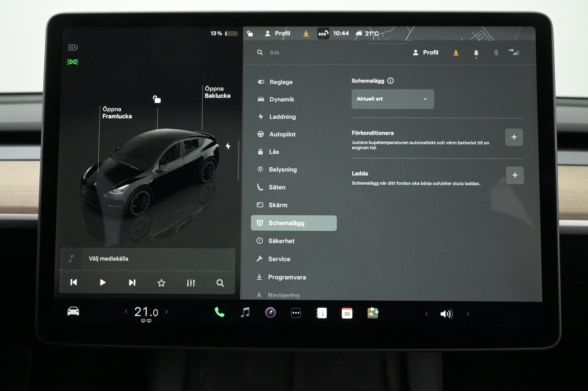Skip to next media track
588x391 pixels.
(132, 283)
